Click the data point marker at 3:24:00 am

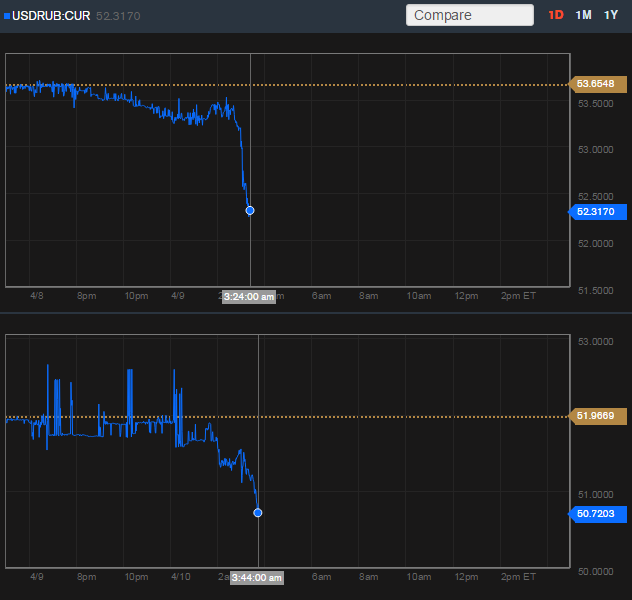[x=250, y=210]
